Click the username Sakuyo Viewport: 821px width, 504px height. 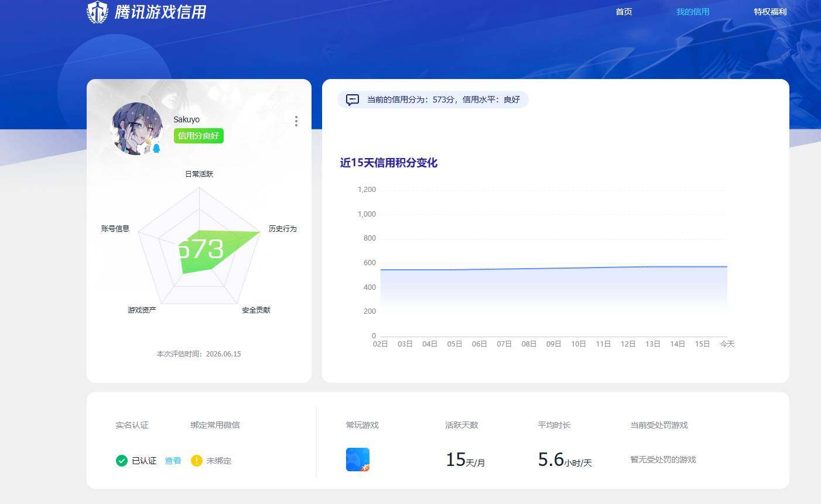(x=186, y=119)
